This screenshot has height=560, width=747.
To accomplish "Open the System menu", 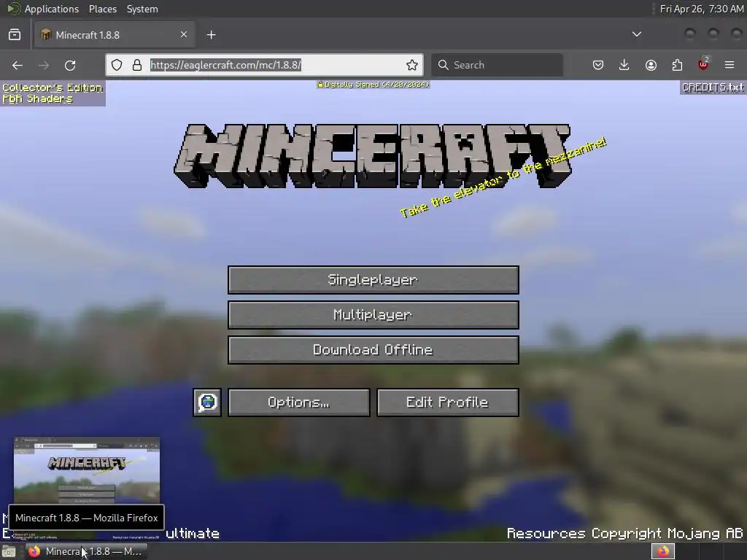I will [142, 9].
